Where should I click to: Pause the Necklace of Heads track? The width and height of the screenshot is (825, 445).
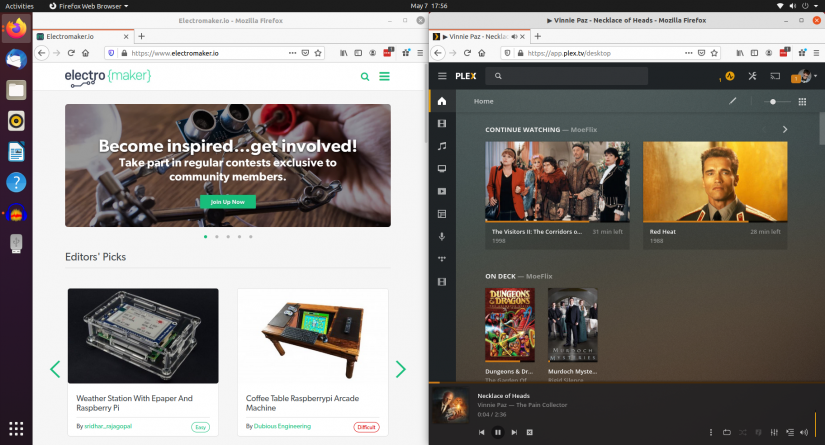(498, 432)
